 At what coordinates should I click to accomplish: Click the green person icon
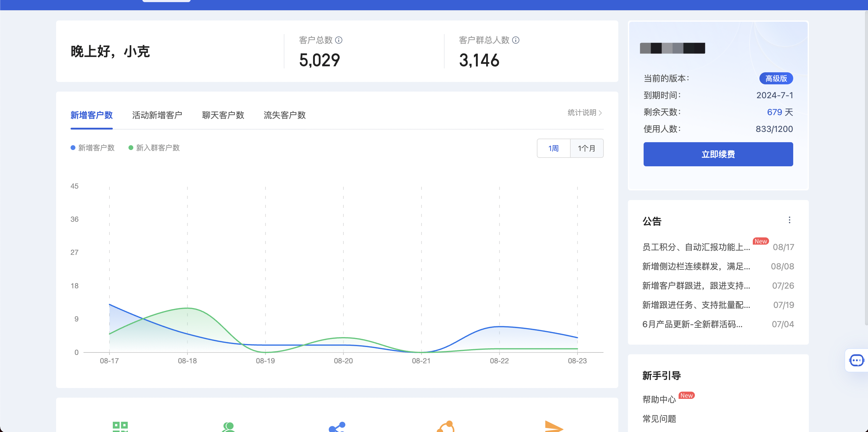tap(228, 427)
